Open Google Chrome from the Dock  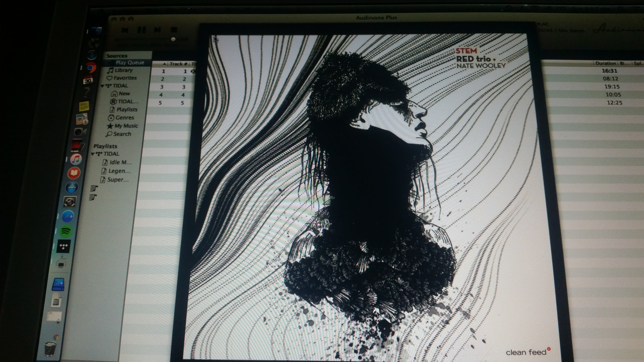(91, 67)
